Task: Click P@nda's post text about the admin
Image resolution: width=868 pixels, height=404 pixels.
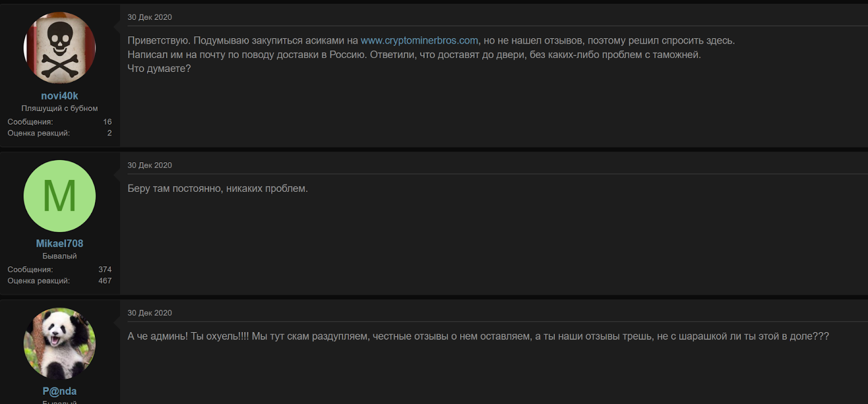Action: [x=477, y=336]
